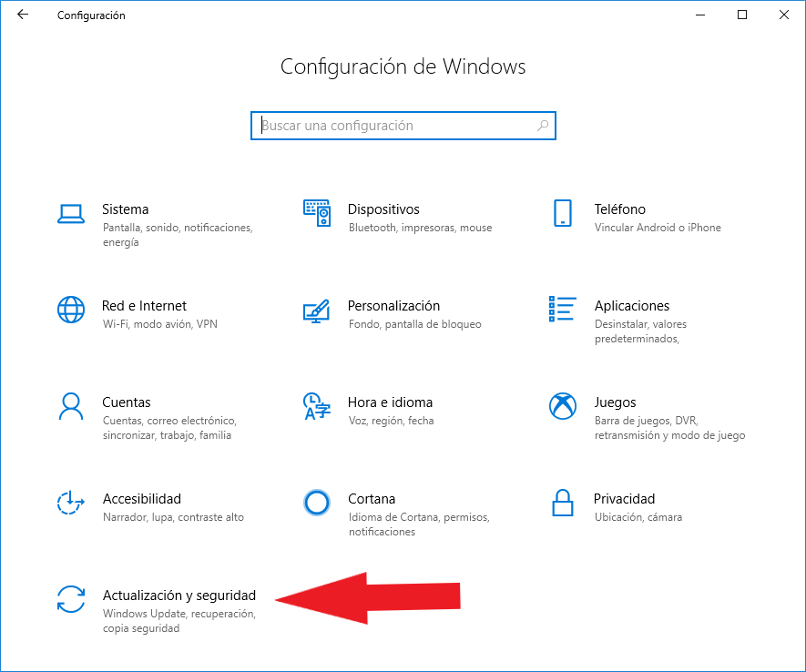806x672 pixels.
Task: Click 'Vincular Android o iPhone' description
Action: coord(658,228)
